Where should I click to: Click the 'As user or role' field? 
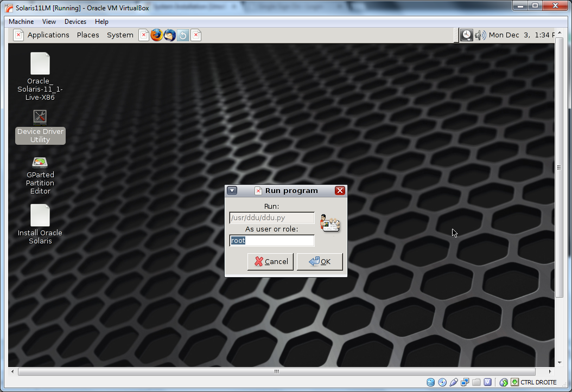pos(272,241)
